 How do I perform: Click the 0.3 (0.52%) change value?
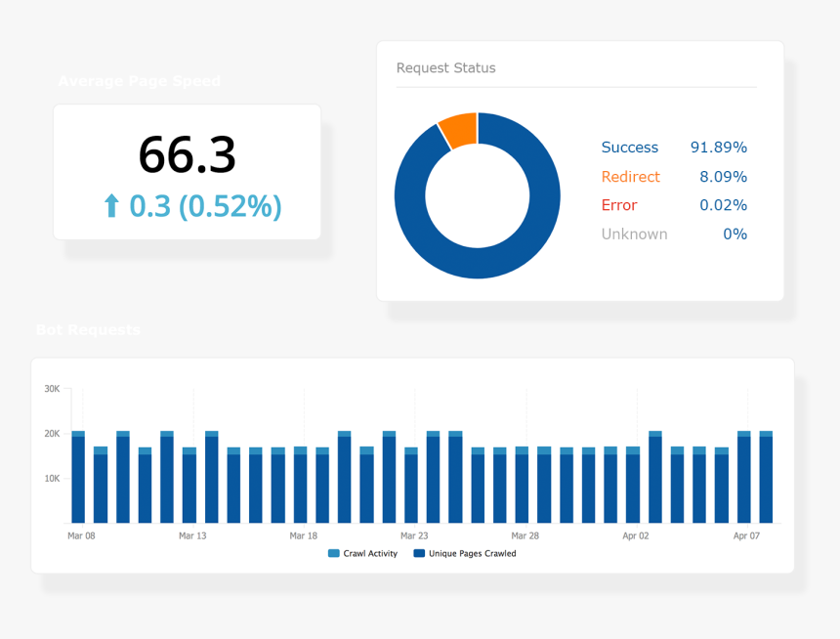pyautogui.click(x=205, y=206)
